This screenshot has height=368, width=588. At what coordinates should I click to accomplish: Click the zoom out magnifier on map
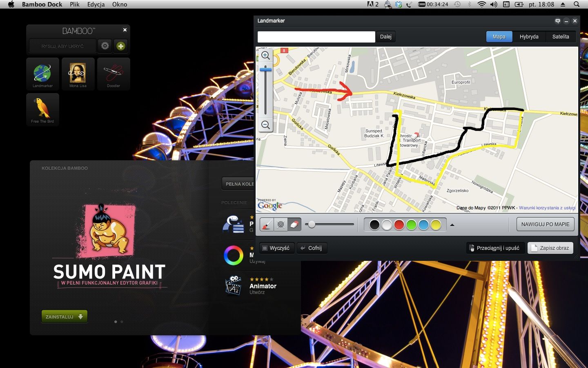click(265, 125)
